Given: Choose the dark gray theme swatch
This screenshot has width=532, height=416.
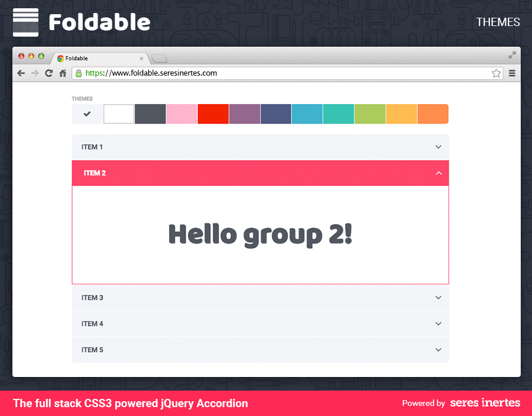Looking at the screenshot, I should click(150, 114).
